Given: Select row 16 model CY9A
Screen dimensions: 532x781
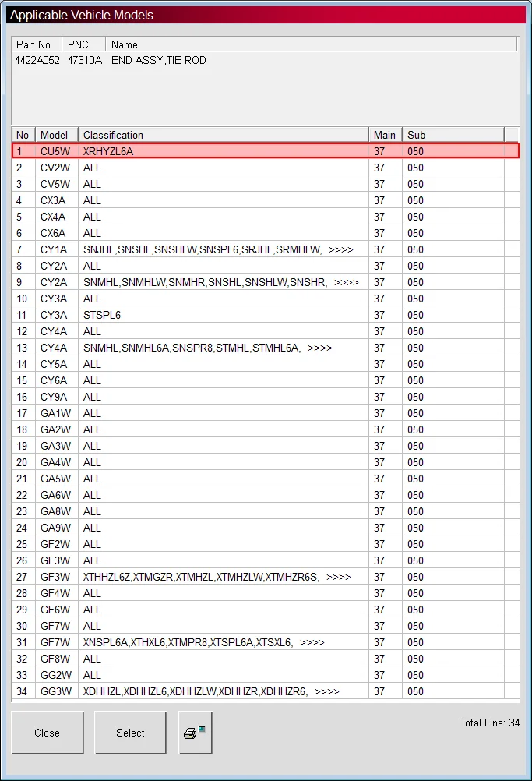Looking at the screenshot, I should click(x=53, y=397).
